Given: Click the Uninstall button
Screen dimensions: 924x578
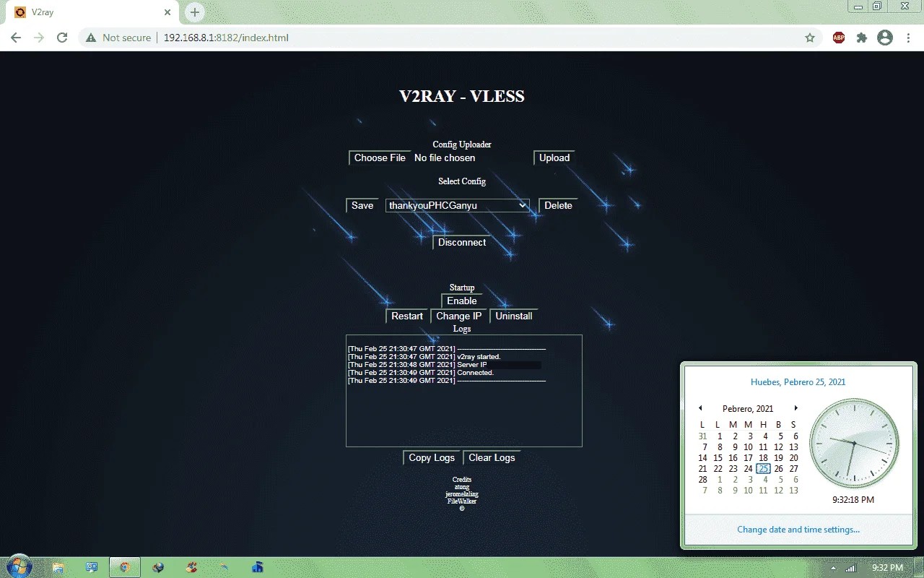Looking at the screenshot, I should (x=514, y=316).
